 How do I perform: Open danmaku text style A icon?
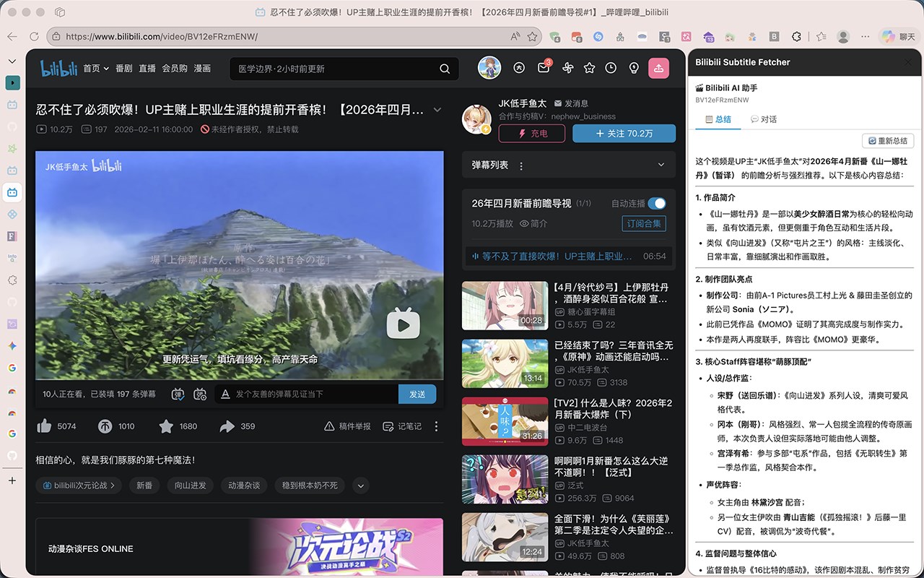click(225, 394)
